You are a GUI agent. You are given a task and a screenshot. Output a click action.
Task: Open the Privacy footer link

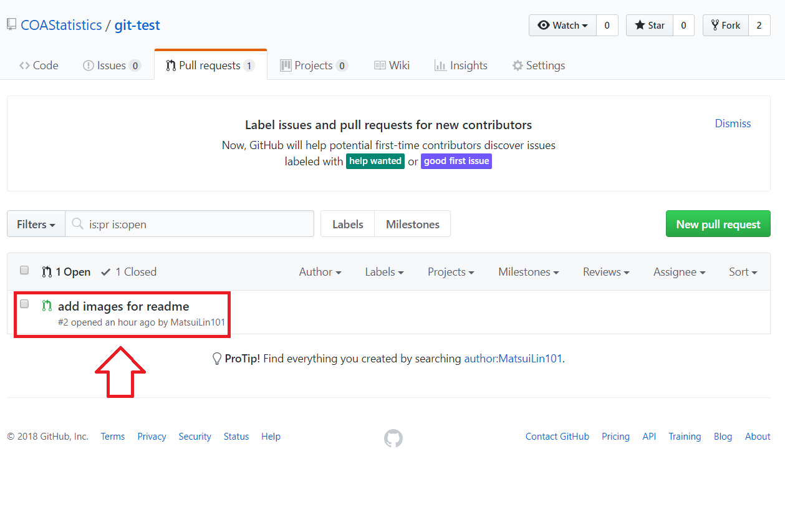[152, 437]
